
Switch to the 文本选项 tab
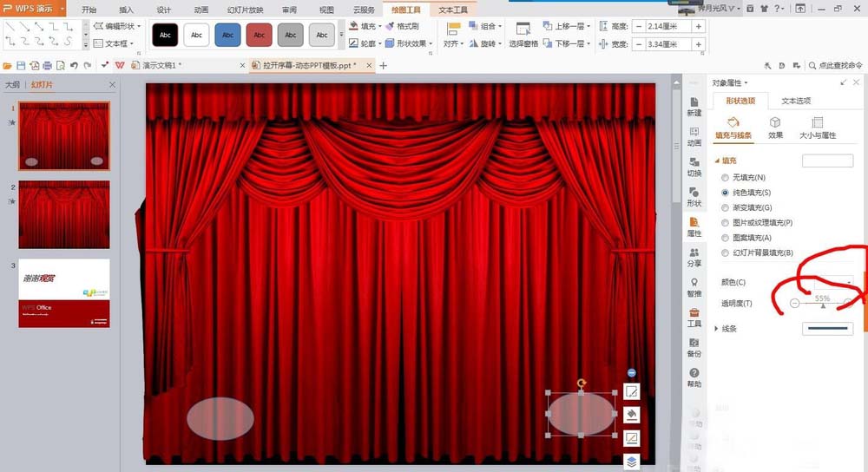(796, 101)
